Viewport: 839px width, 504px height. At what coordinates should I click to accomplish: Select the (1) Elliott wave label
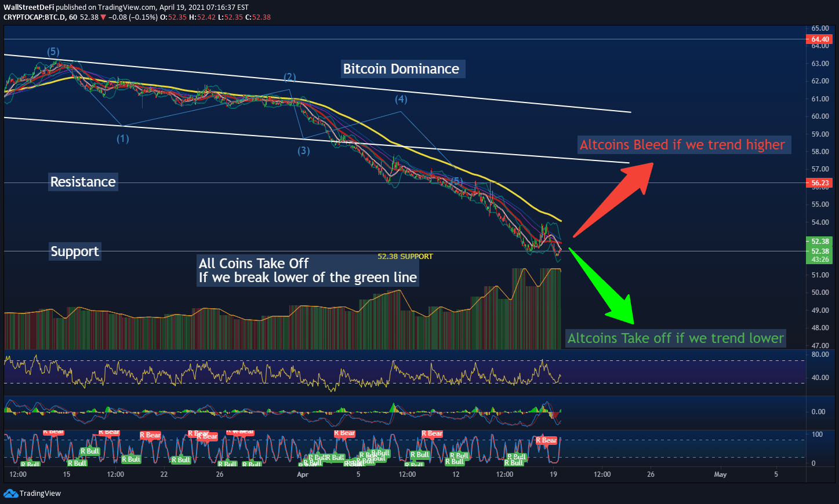coord(123,139)
